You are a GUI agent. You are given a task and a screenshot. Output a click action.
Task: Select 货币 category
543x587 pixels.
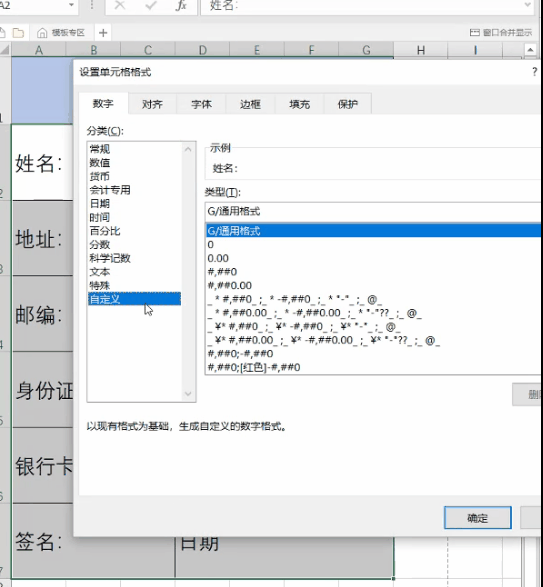(x=134, y=176)
